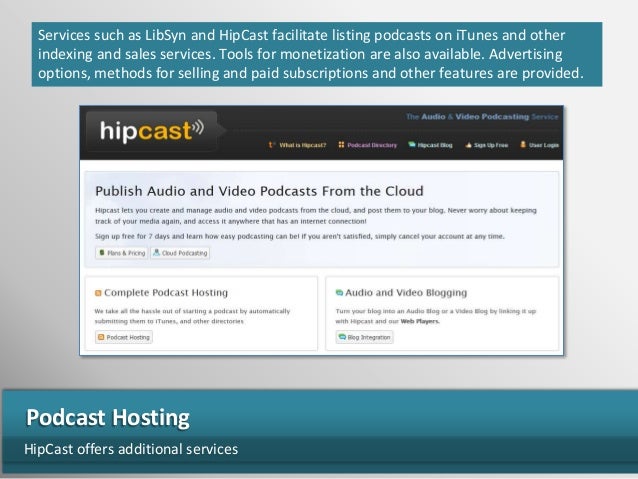Image resolution: width=638 pixels, height=479 pixels.
Task: Click the HipCast offers additional services subtitle
Action: click(x=131, y=449)
